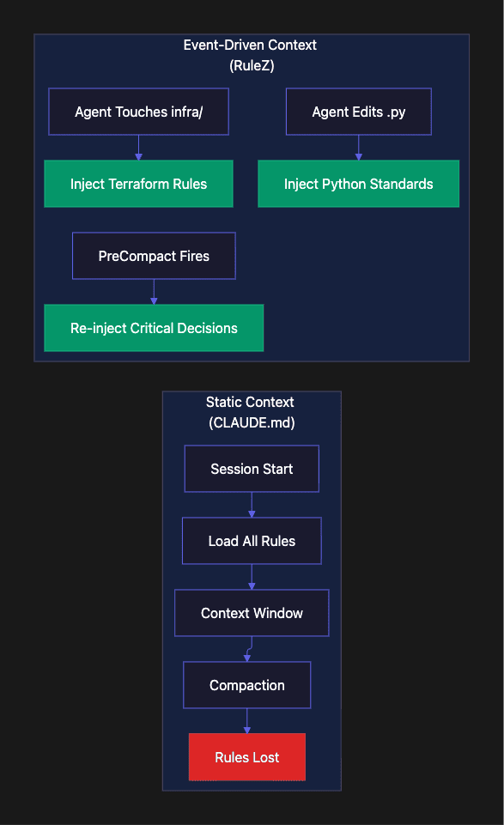Click arrow below Agent Edits .py
The height and width of the screenshot is (825, 504).
tap(358, 148)
